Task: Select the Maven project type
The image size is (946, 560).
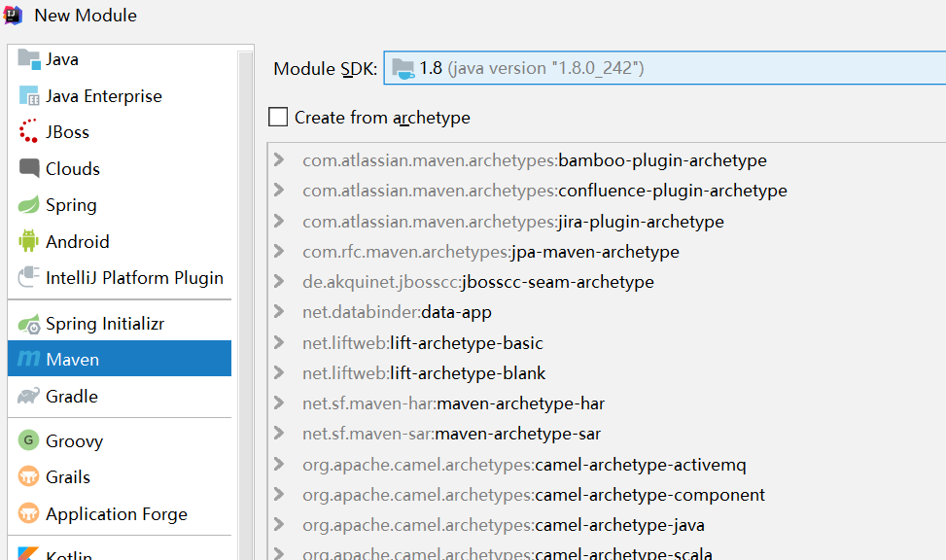Action: point(73,360)
